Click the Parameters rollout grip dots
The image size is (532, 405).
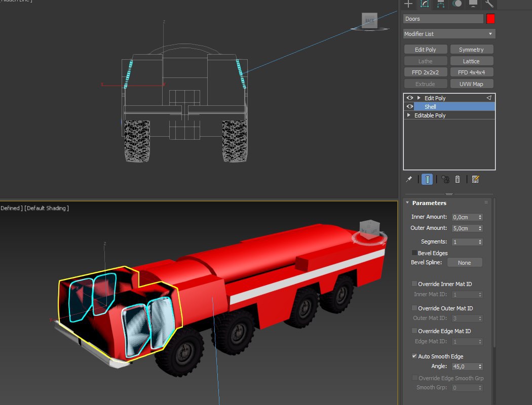pyautogui.click(x=486, y=202)
